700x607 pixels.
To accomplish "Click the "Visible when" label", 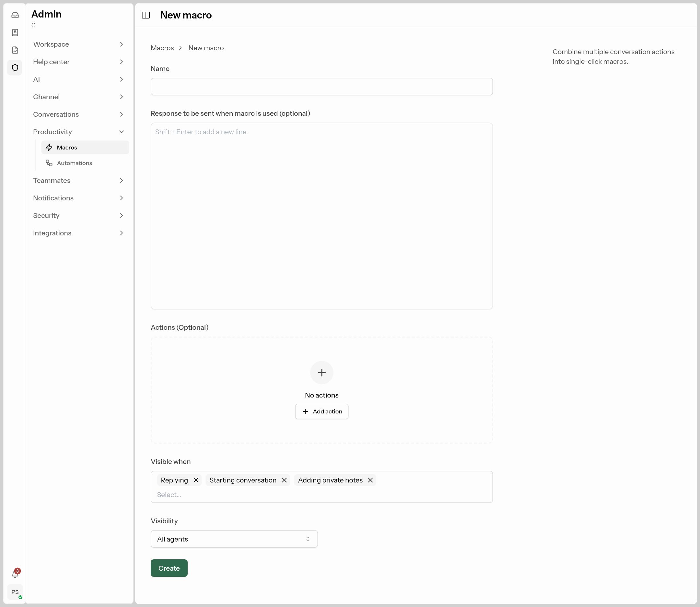I will (170, 461).
